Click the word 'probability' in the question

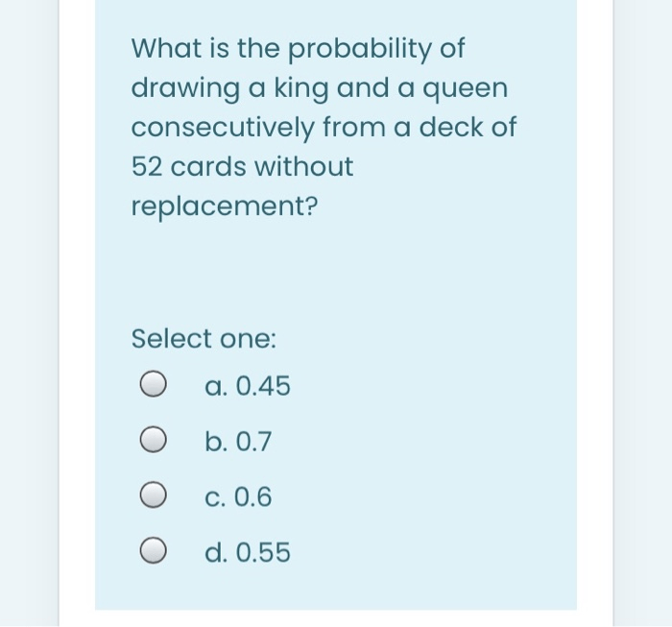pos(359,49)
